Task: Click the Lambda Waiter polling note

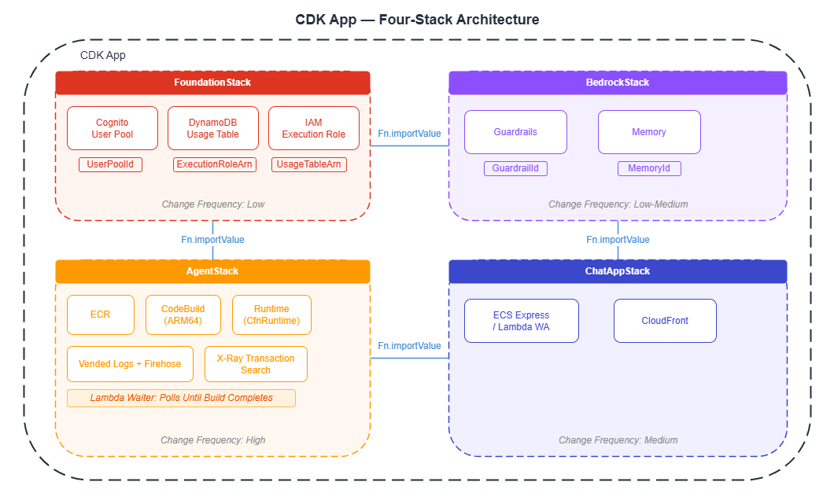Action: [182, 398]
